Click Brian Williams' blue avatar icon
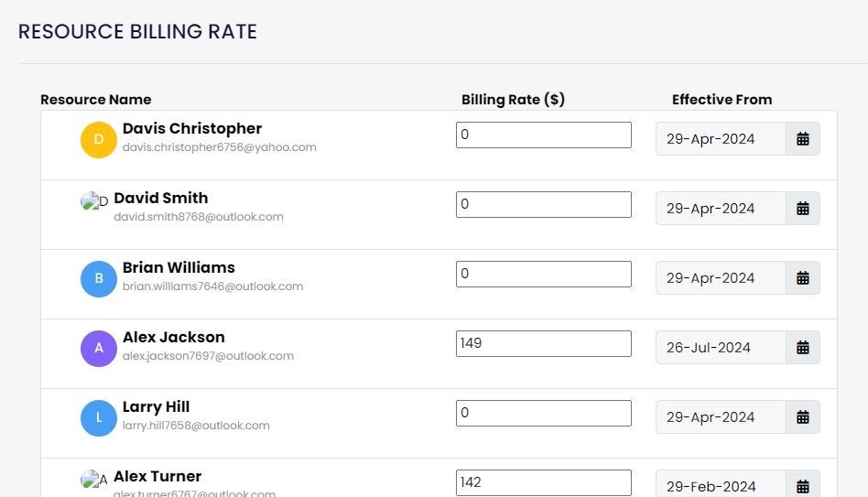Image resolution: width=868 pixels, height=497 pixels. [x=99, y=279]
